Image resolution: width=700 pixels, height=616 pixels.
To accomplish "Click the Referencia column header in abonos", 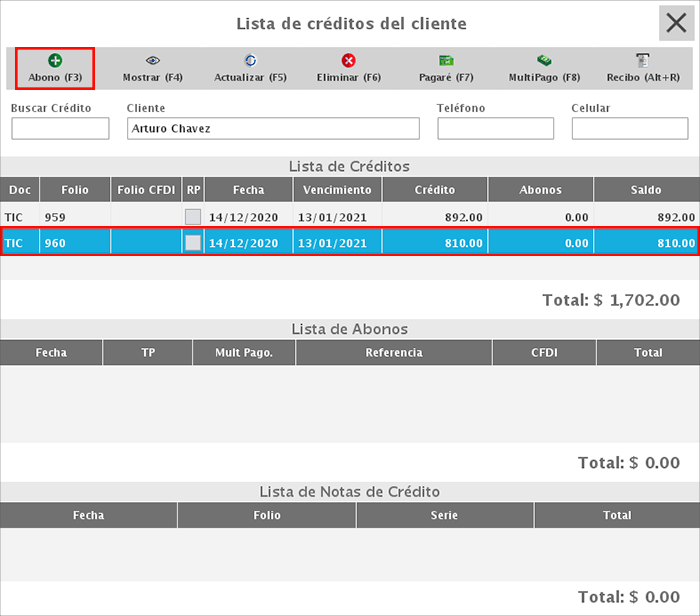I will 394,353.
